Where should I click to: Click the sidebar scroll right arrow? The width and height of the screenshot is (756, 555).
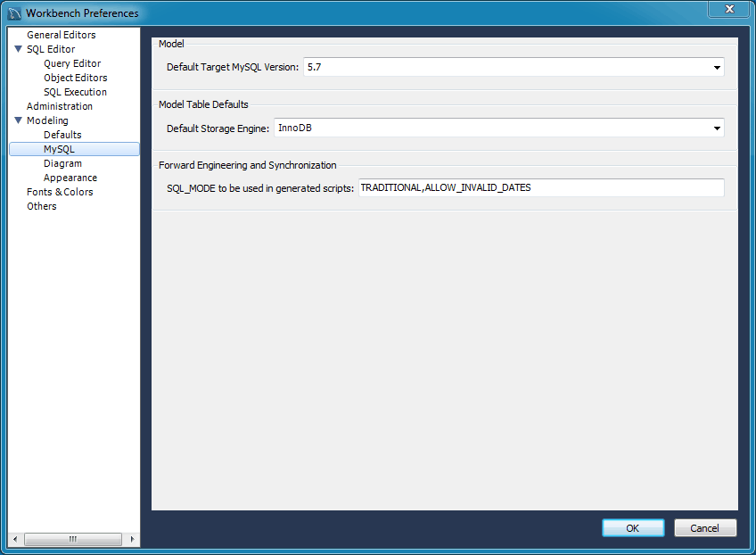133,539
